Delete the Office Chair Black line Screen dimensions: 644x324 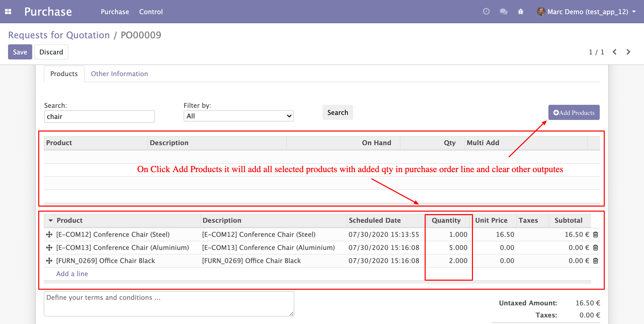click(595, 261)
